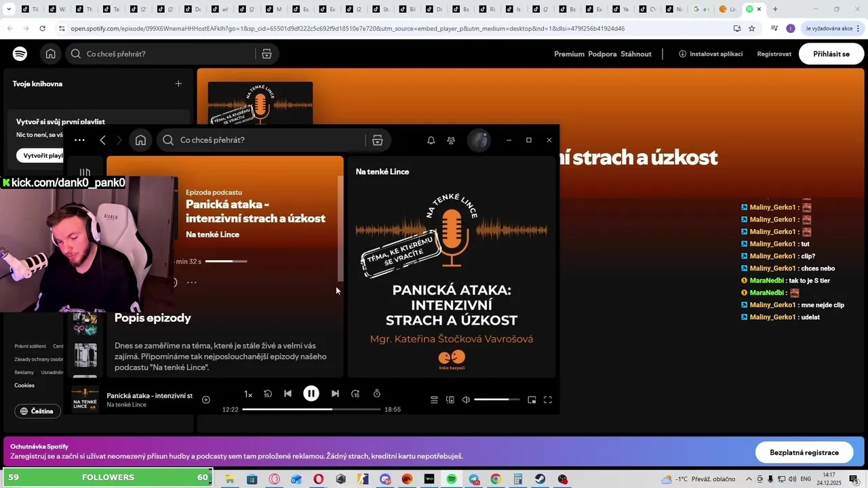Image resolution: width=868 pixels, height=488 pixels.
Task: Open more options dots under episode title
Action: pos(192,283)
